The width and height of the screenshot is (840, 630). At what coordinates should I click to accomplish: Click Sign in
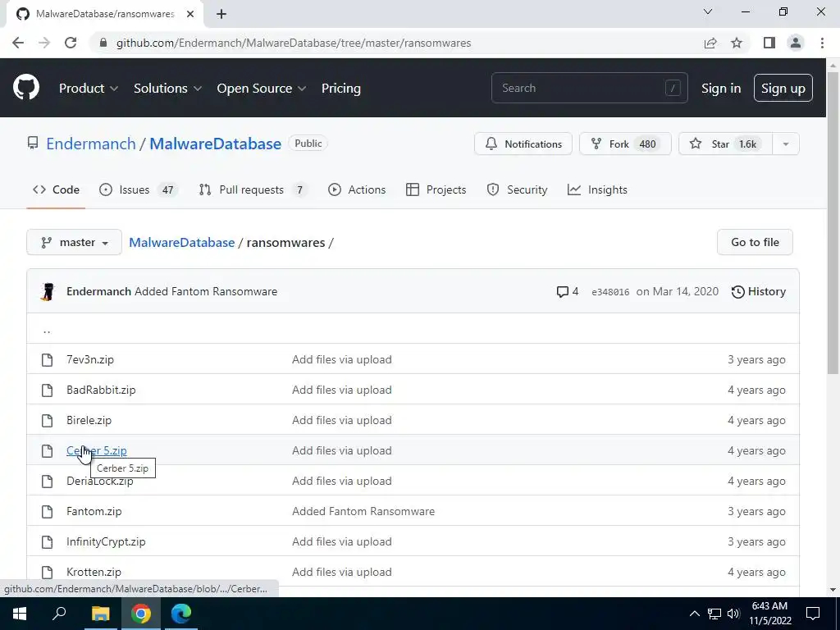(721, 88)
